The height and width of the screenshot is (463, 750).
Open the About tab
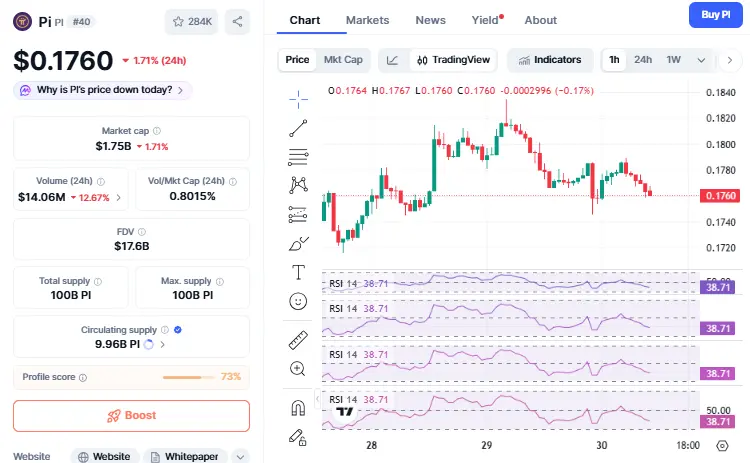pyautogui.click(x=540, y=20)
